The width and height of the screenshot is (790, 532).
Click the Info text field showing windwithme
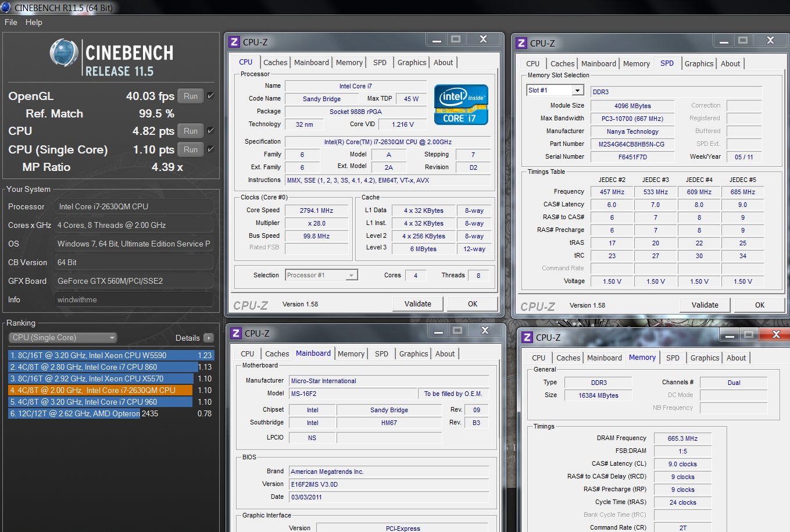coord(134,299)
